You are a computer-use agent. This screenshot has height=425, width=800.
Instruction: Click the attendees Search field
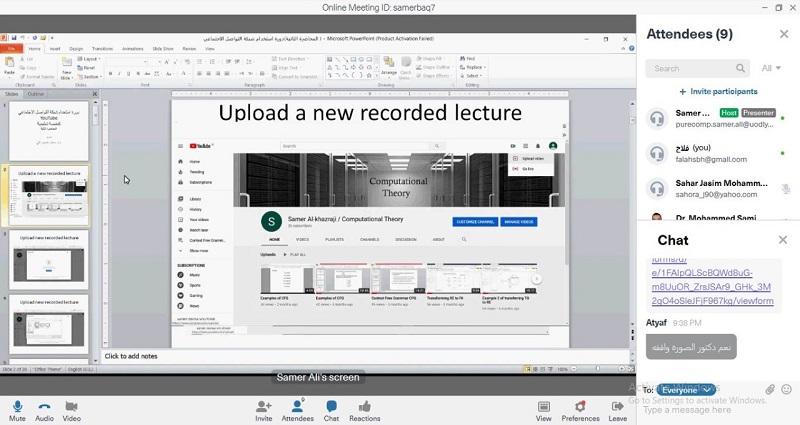click(697, 68)
